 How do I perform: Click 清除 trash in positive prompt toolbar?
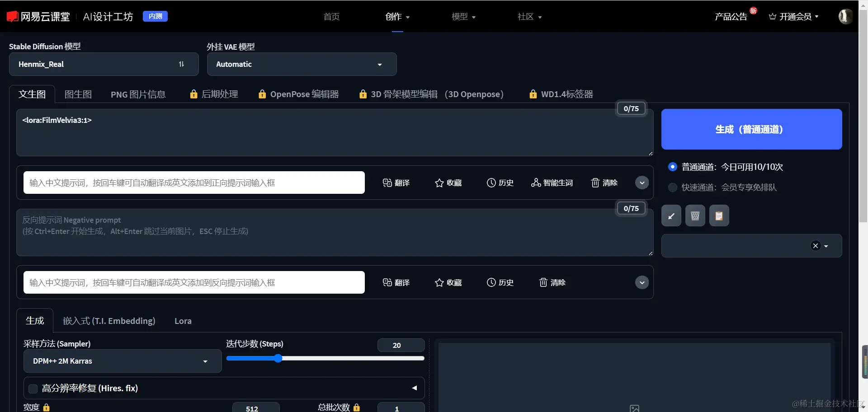(x=604, y=183)
